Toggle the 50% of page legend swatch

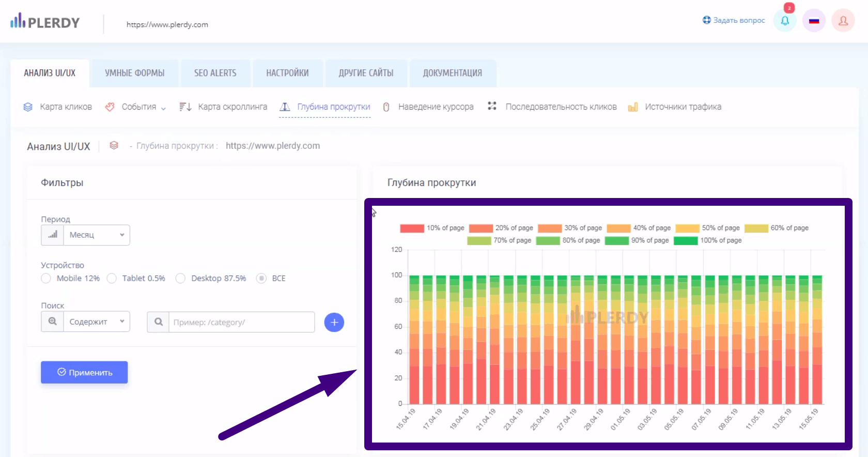click(687, 228)
